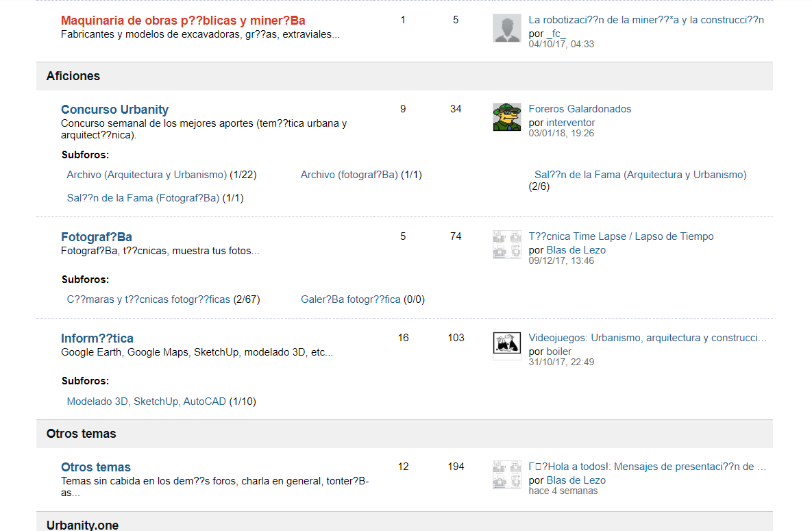The width and height of the screenshot is (812, 531).
Task: Open Archivo (Arquitectura y Urbanismo) subforum
Action: click(147, 175)
